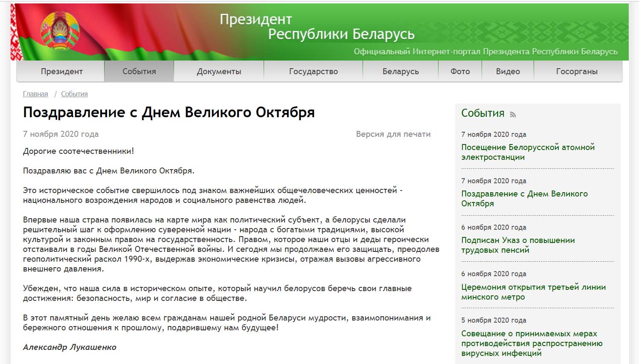Click the Президент Республики Беларусь header title
The width and height of the screenshot is (639, 364).
point(317,27)
